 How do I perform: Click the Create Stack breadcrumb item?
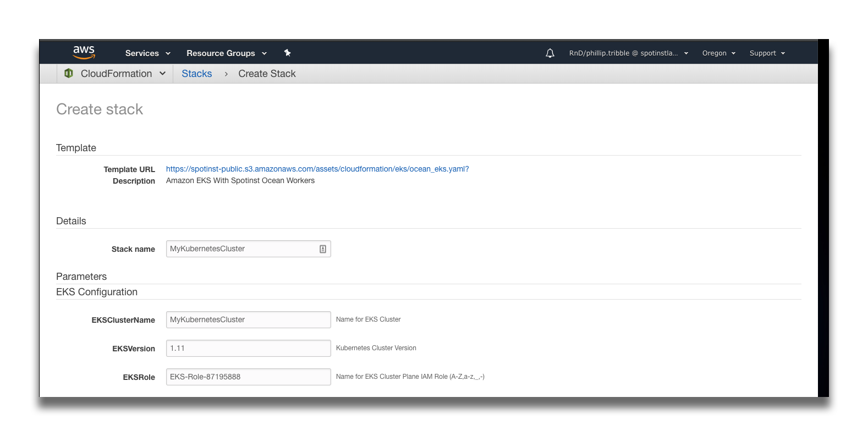click(x=267, y=74)
